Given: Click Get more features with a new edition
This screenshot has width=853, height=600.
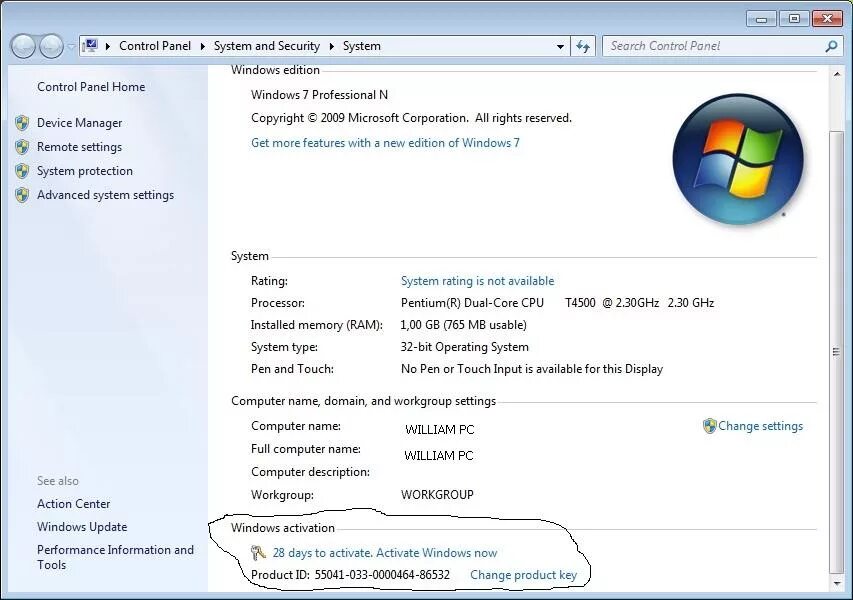Looking at the screenshot, I should pos(385,142).
